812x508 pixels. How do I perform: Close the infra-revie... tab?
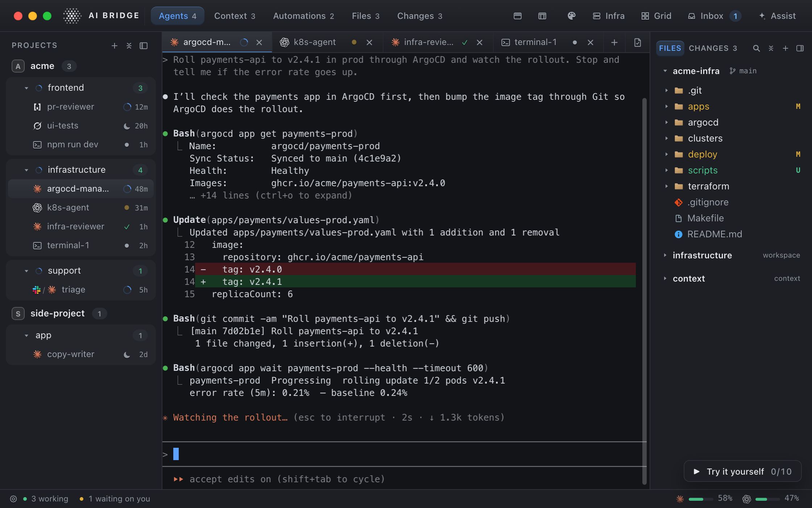pyautogui.click(x=480, y=42)
